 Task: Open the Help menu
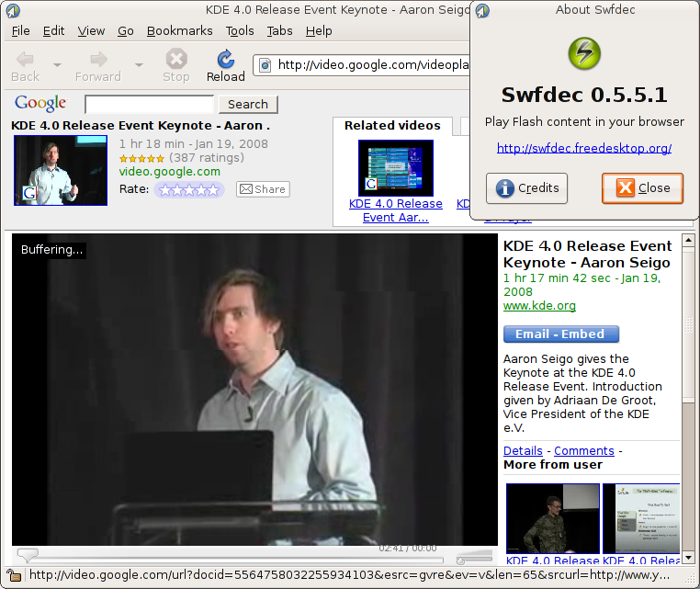click(319, 31)
